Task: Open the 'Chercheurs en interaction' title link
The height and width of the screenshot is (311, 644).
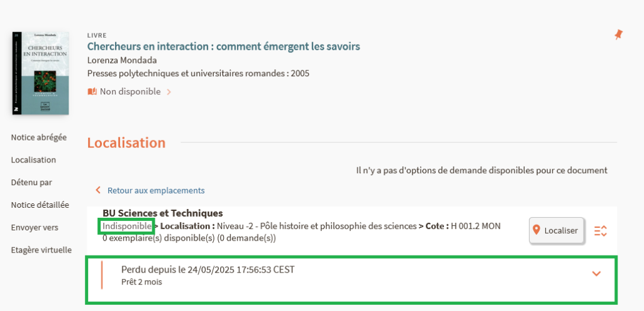Action: (x=223, y=47)
